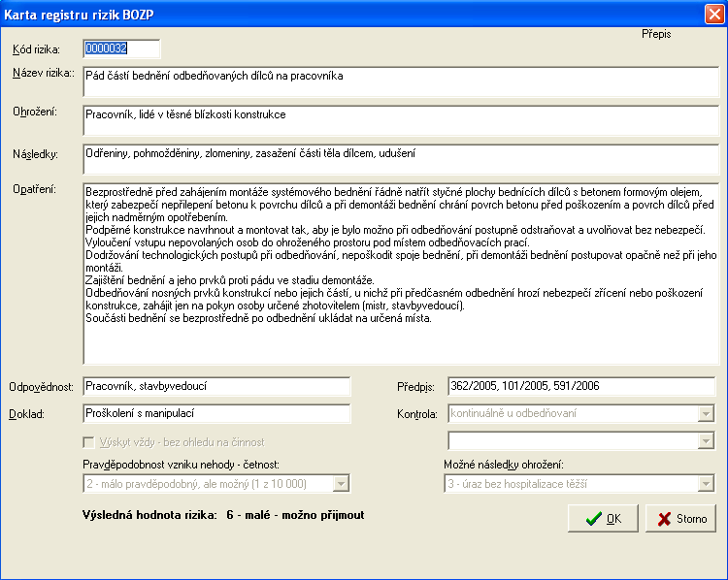Click the Kód rizika input field
728x580 pixels.
click(x=121, y=48)
